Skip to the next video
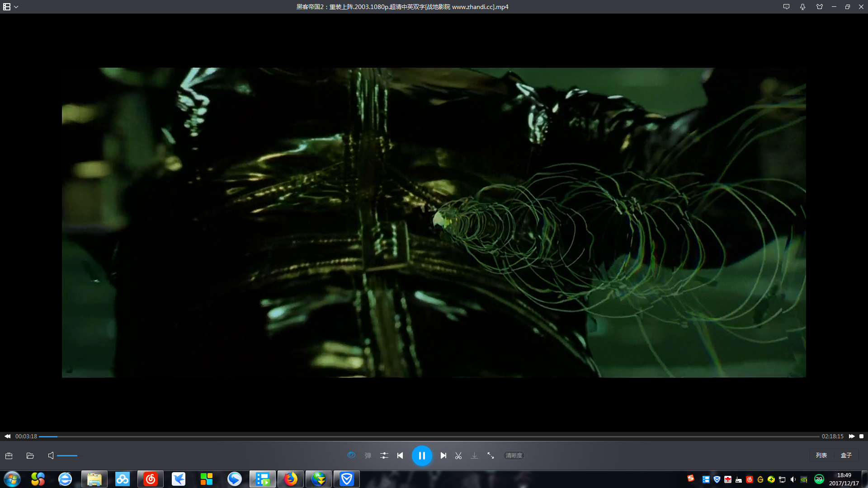The width and height of the screenshot is (868, 488). point(443,455)
